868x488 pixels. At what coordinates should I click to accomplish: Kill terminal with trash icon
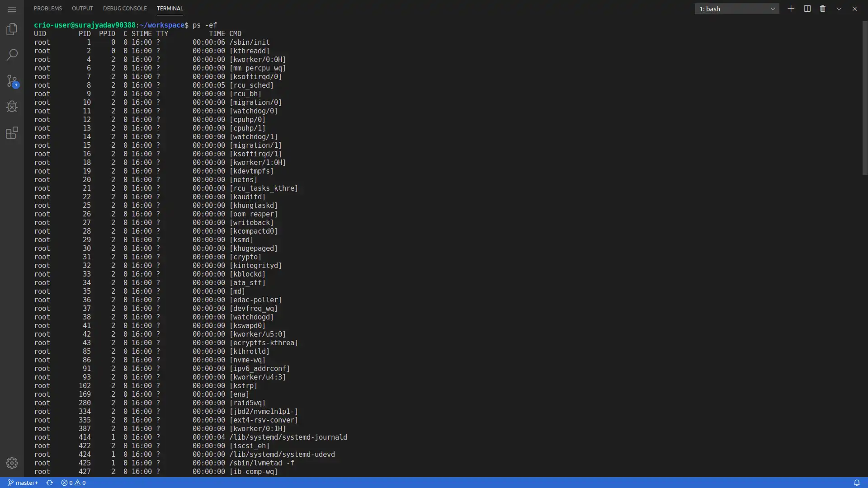click(x=823, y=9)
